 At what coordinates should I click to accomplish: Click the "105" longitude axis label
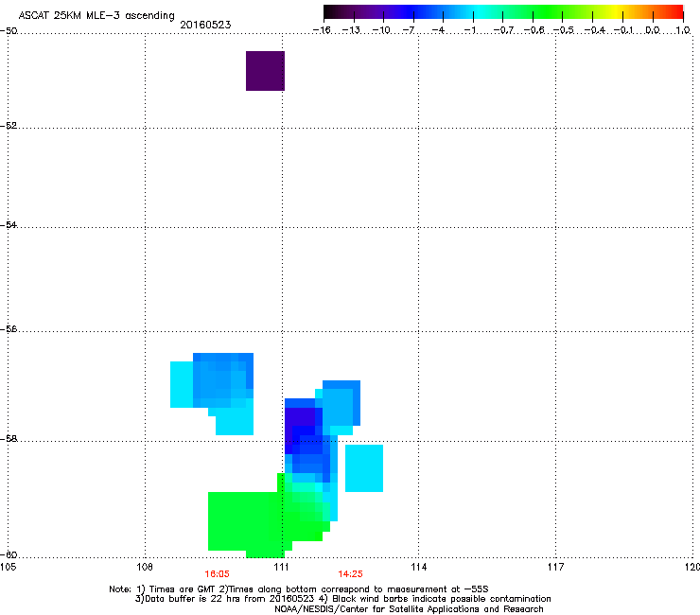click(8, 567)
